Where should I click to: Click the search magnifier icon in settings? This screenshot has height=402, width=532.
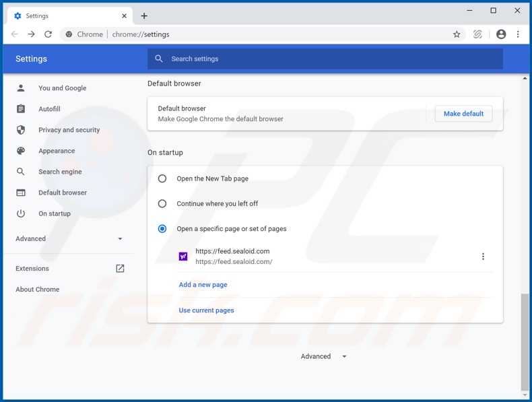point(159,59)
